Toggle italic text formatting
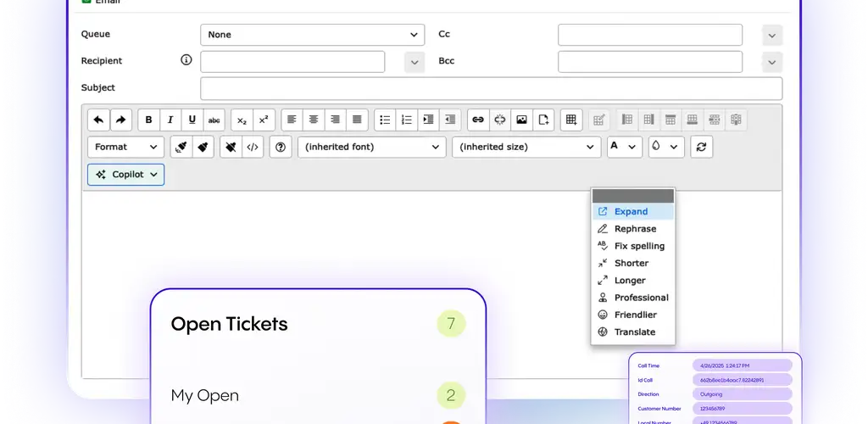The image size is (868, 424). tap(171, 120)
